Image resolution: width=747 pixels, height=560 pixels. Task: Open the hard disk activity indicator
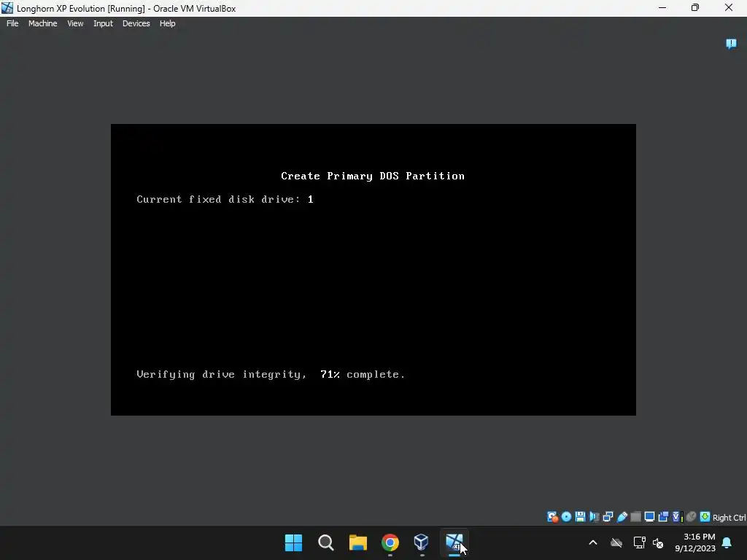pos(552,517)
